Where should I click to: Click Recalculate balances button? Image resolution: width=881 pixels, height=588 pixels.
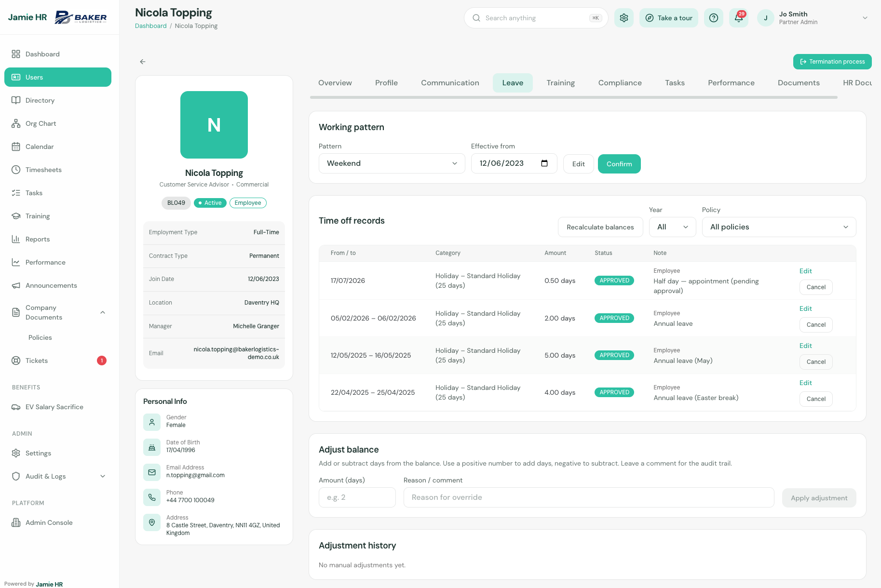(600, 227)
